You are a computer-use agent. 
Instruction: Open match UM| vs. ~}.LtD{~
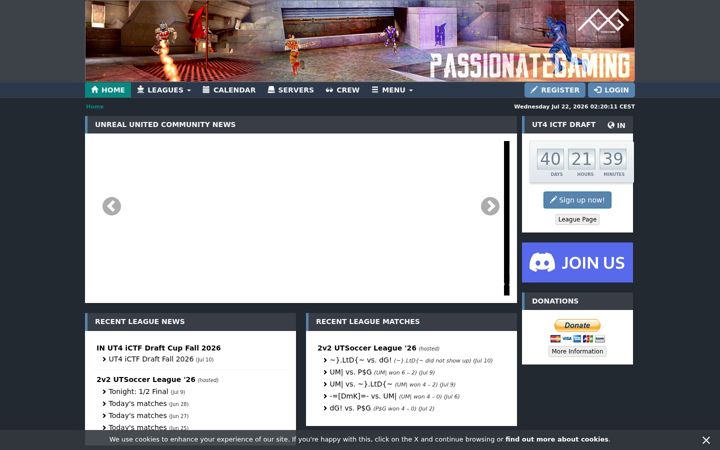pyautogui.click(x=361, y=384)
